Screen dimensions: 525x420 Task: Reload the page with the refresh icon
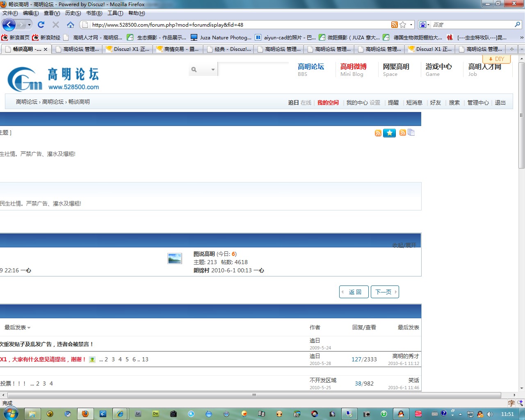point(41,25)
